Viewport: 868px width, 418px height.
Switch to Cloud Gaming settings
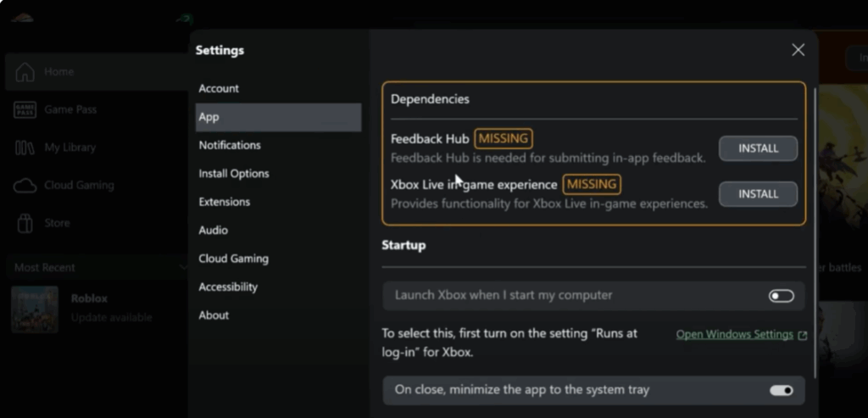[278, 259]
